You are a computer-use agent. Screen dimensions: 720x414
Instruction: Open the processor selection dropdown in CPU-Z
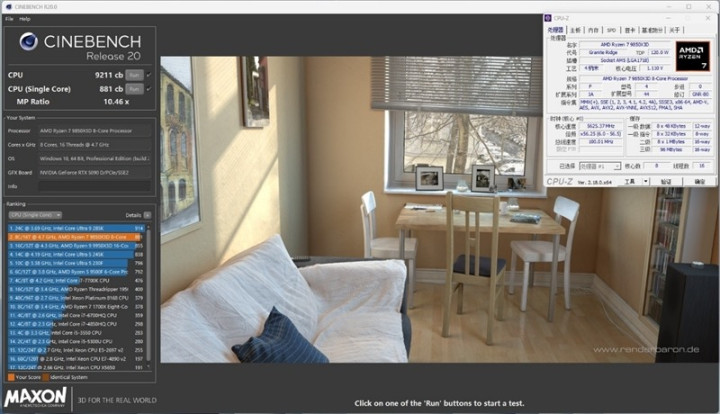click(600, 166)
